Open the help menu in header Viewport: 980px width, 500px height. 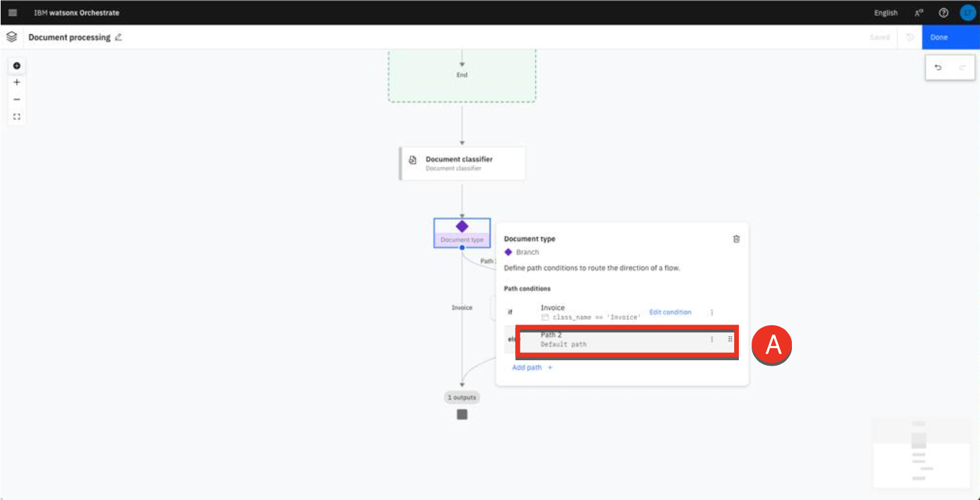pyautogui.click(x=944, y=13)
